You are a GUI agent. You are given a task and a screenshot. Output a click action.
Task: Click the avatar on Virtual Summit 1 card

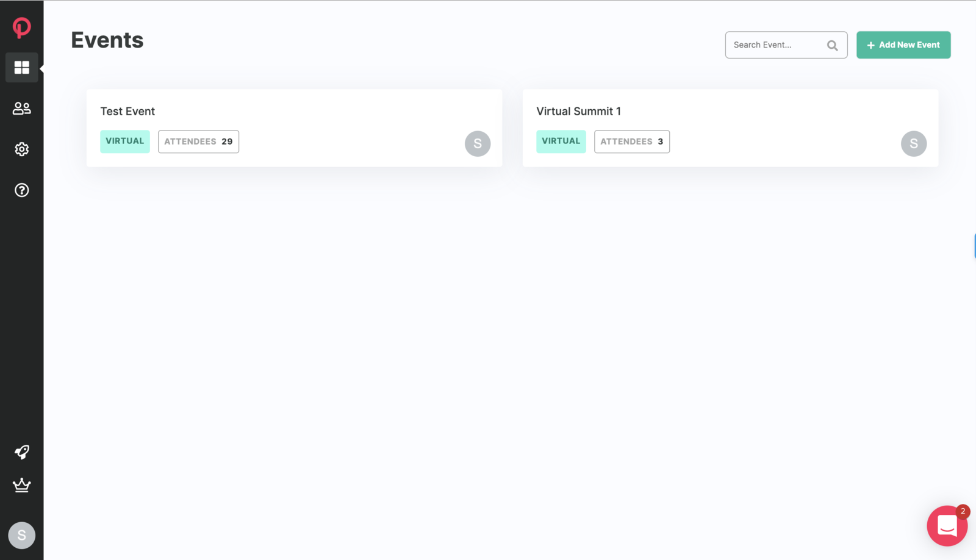coord(913,143)
